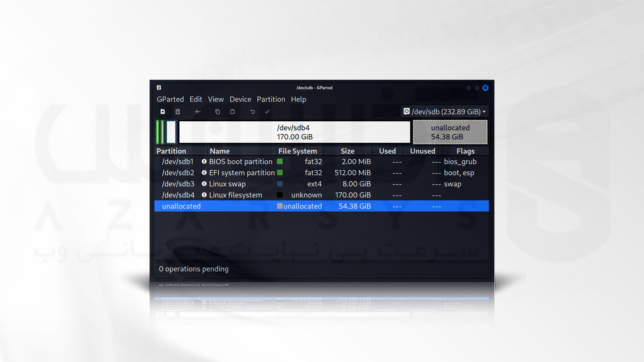Screen dimensions: 644x362
Task: Click the warning icon beside Linux filesystem
Action: [x=204, y=195]
